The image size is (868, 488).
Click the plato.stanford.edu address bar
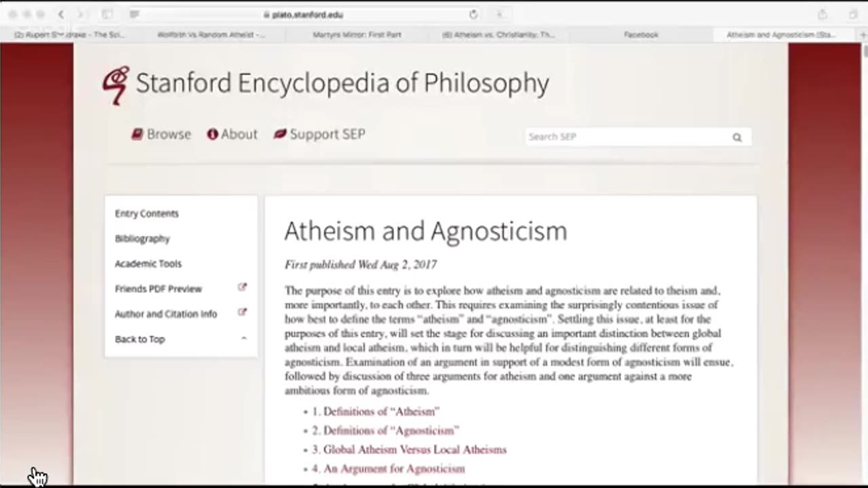[304, 14]
